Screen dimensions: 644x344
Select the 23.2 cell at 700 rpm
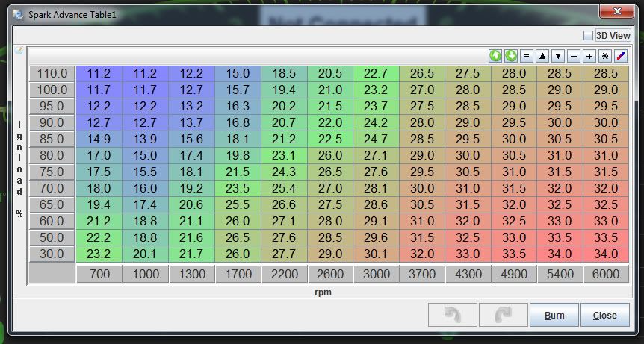coord(99,254)
